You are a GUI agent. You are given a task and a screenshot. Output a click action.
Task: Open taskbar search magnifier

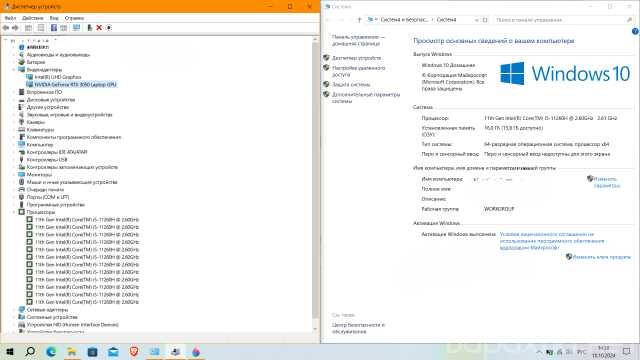tap(30, 351)
